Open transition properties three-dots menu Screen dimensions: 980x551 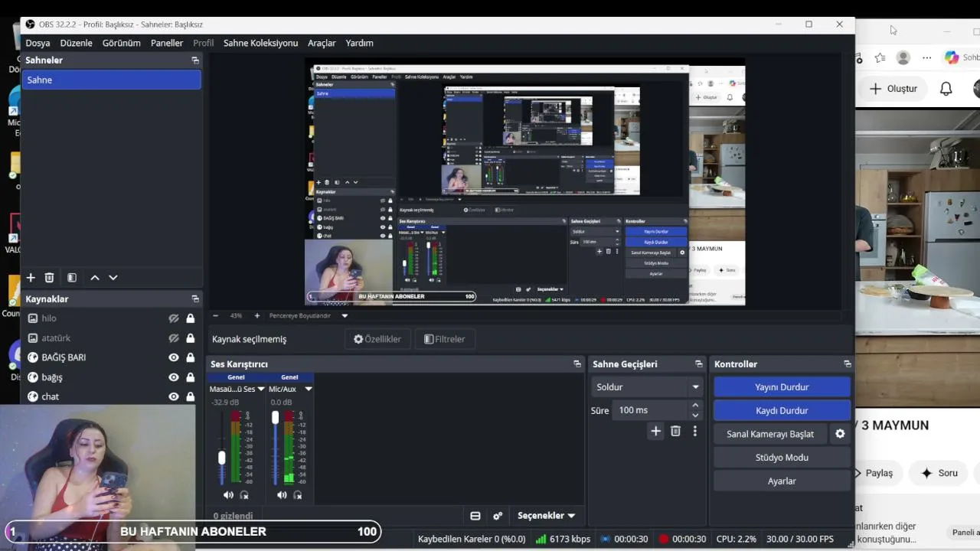695,432
